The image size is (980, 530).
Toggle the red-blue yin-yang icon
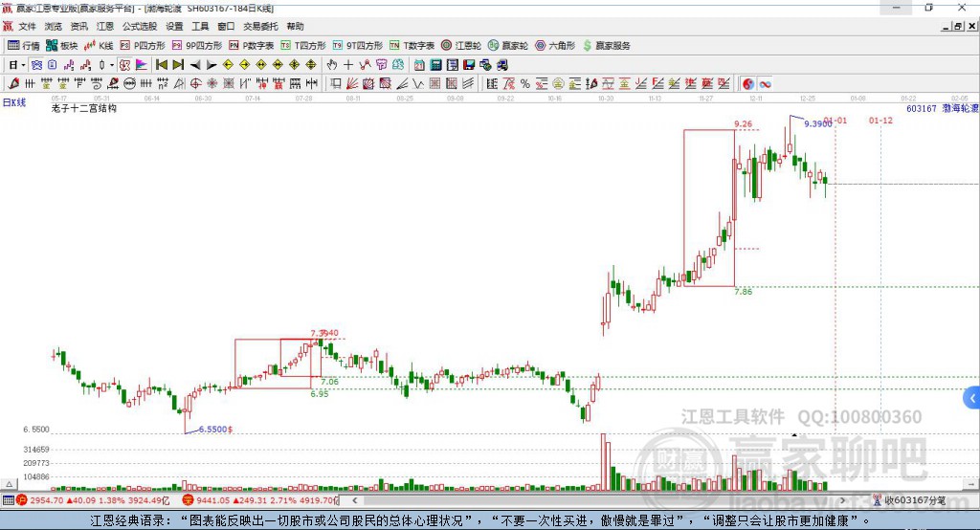click(748, 83)
